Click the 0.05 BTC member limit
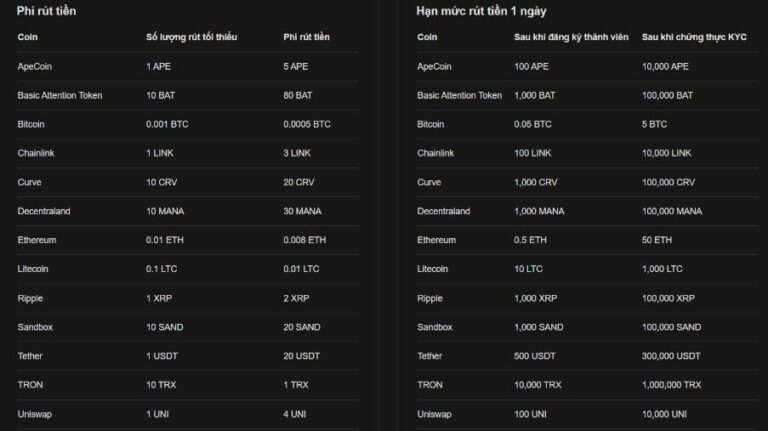Viewport: 768px width, 431px height. (532, 124)
